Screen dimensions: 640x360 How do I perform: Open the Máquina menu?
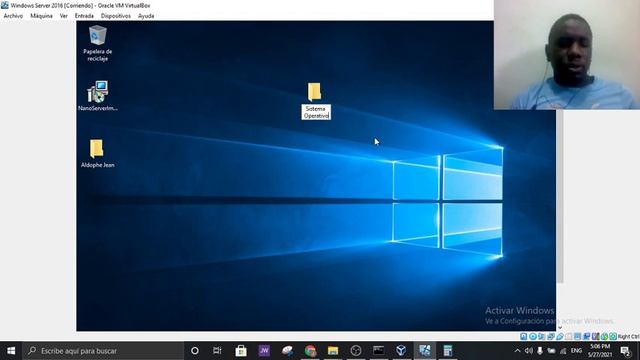41,16
